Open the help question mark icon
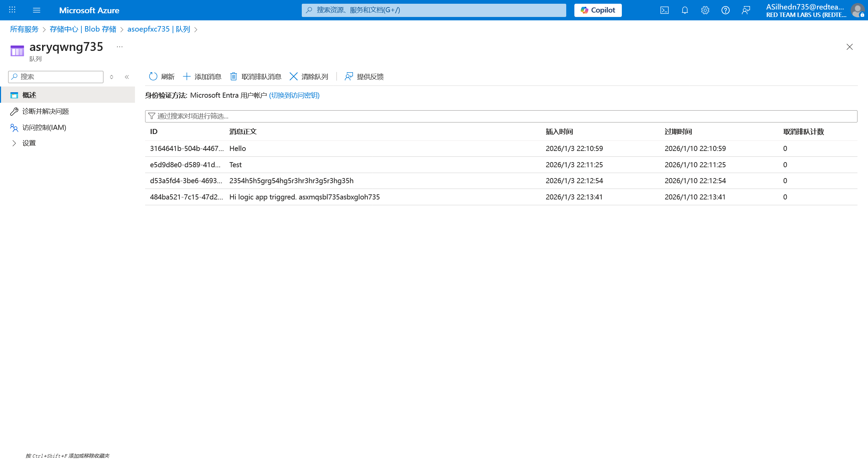Image resolution: width=868 pixels, height=461 pixels. click(725, 10)
